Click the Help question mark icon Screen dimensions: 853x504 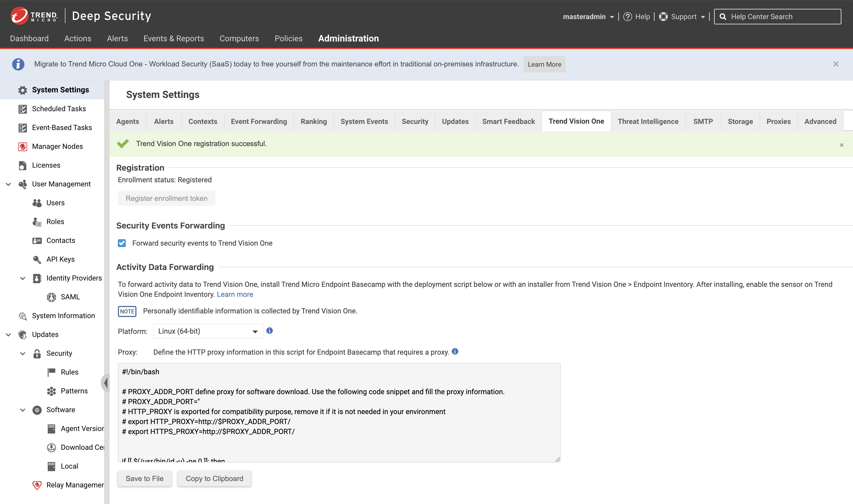click(627, 17)
